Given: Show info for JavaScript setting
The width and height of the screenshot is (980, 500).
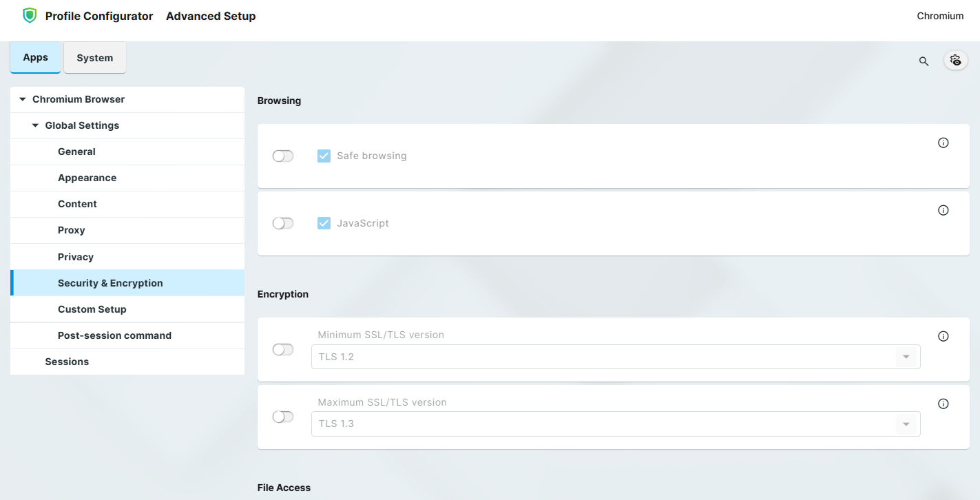Looking at the screenshot, I should pos(943,210).
